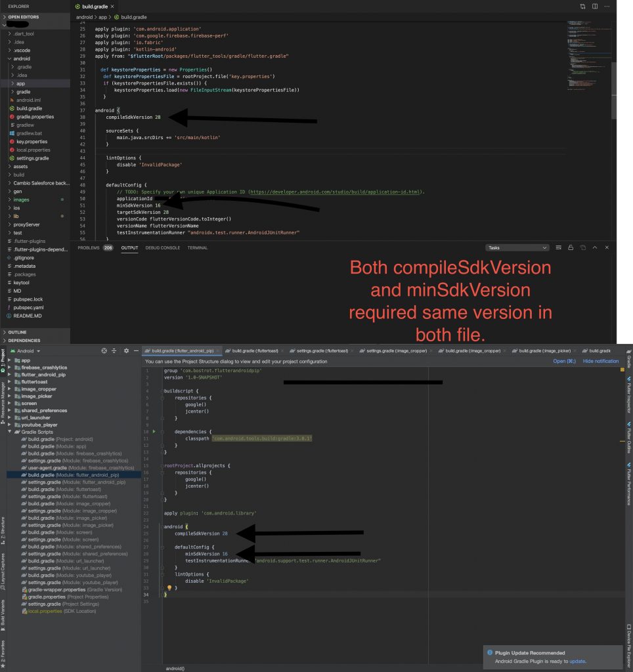
Task: Open the editor's more actions ellipsis menu
Action: 608,7
